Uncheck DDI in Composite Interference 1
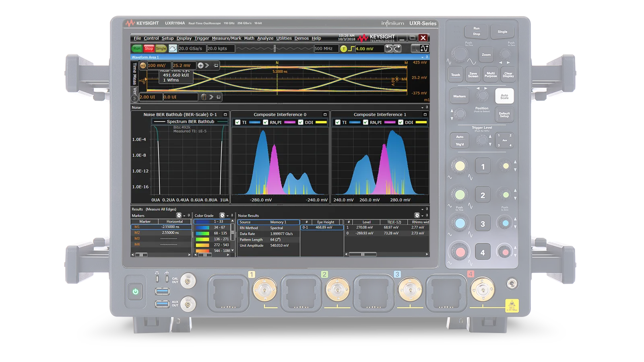This screenshot has height=362, width=644. click(x=400, y=122)
